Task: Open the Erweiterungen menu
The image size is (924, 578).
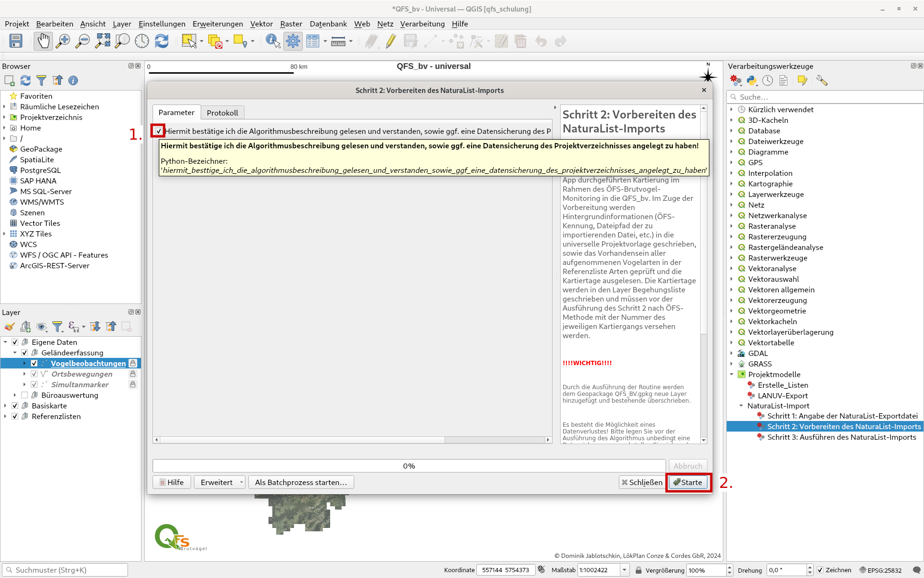Action: point(218,24)
